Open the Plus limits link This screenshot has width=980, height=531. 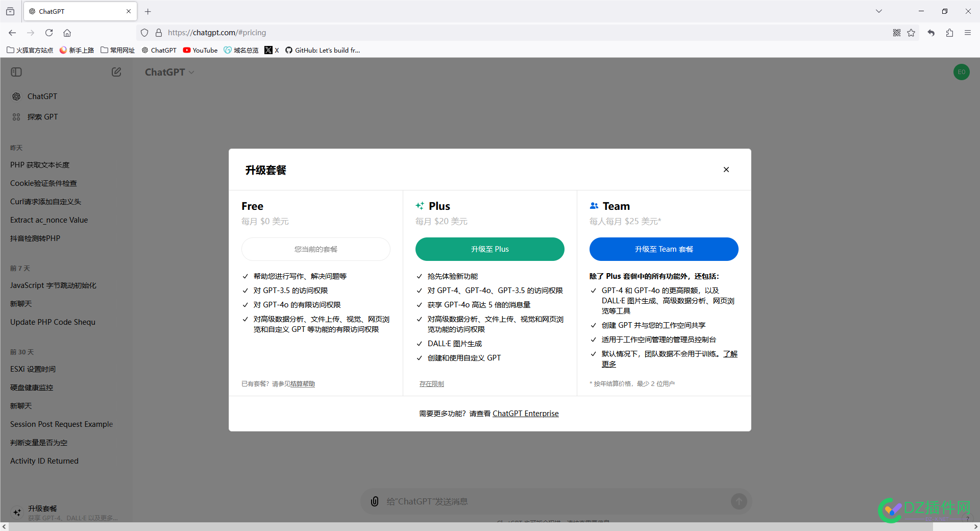tap(432, 384)
